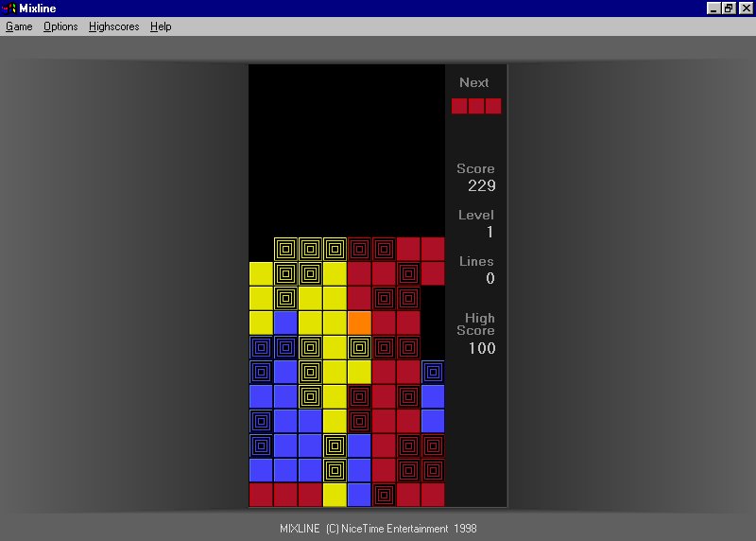Close the Mixline window
Image resolution: width=756 pixels, height=541 pixels.
click(x=746, y=9)
